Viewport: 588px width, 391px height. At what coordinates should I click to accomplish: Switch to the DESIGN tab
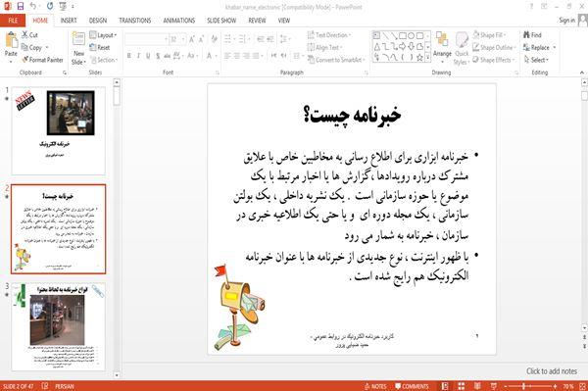tap(98, 21)
